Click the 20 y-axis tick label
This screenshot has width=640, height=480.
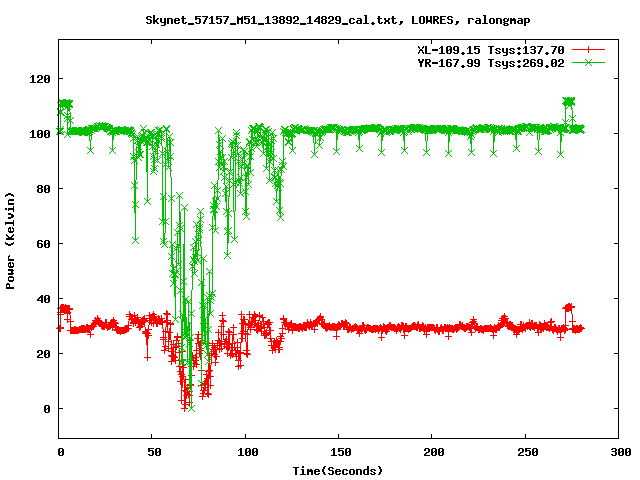click(43, 354)
